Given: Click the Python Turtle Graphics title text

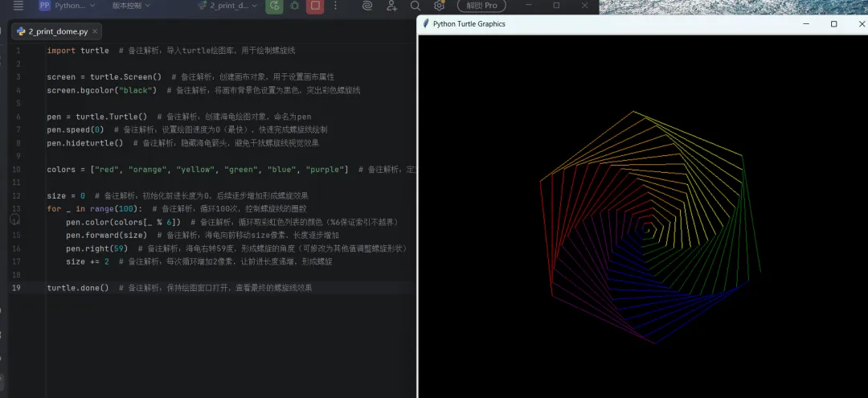Looking at the screenshot, I should pos(469,24).
